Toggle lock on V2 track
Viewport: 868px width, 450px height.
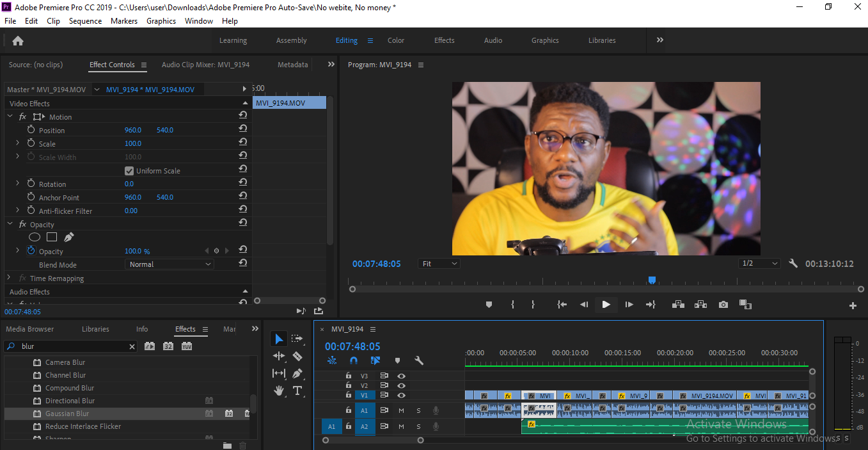coord(349,385)
